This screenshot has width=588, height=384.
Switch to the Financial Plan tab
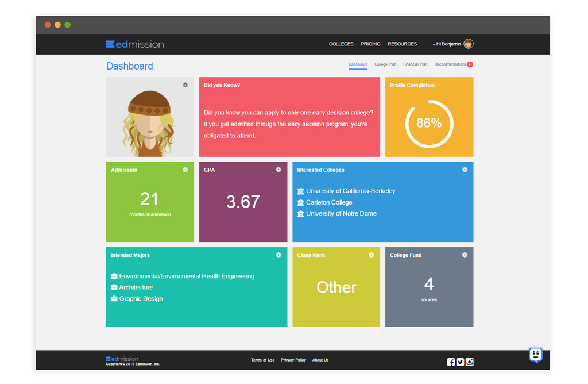pos(415,64)
